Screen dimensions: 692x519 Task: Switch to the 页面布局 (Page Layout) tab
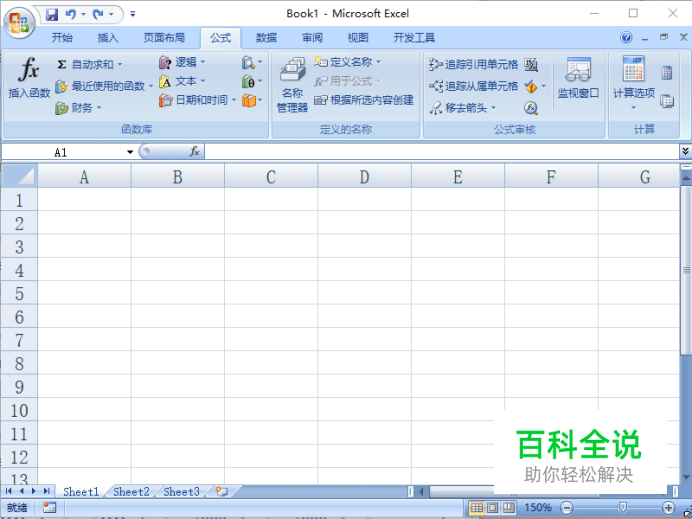164,38
